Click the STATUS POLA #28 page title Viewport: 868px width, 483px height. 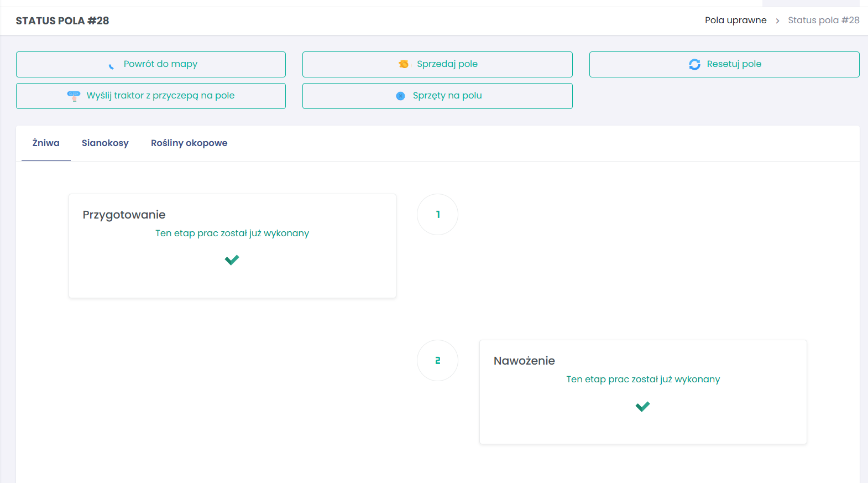(x=62, y=21)
